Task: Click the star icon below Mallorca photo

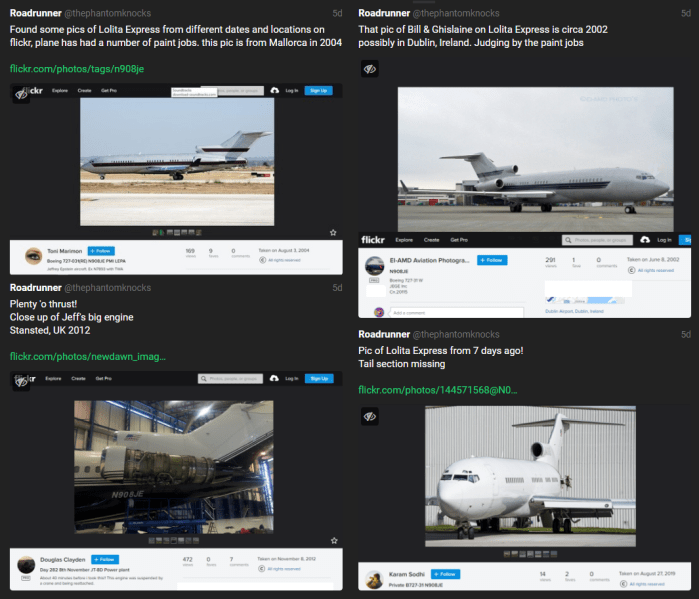Action: 333,233
